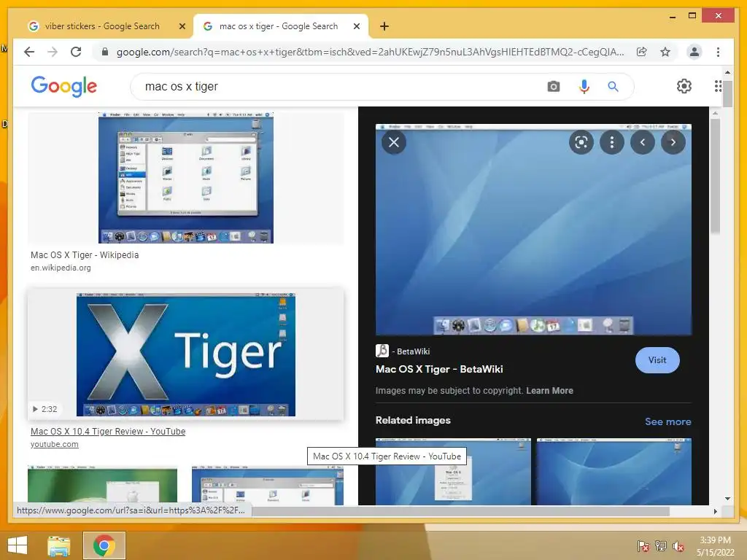Close the mac os x tiger tab

pyautogui.click(x=356, y=27)
